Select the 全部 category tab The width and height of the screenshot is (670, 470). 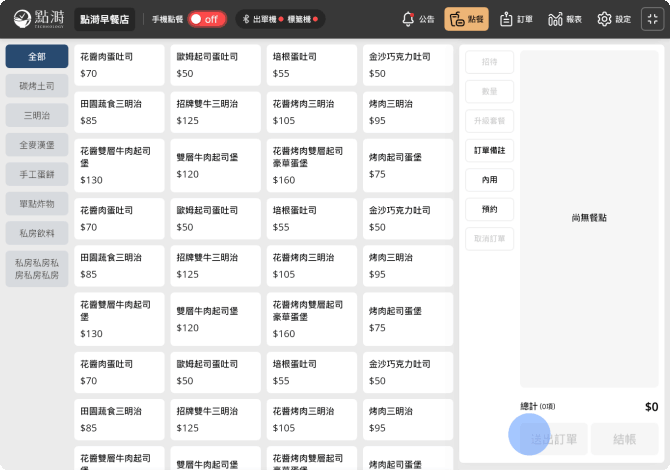pyautogui.click(x=37, y=57)
